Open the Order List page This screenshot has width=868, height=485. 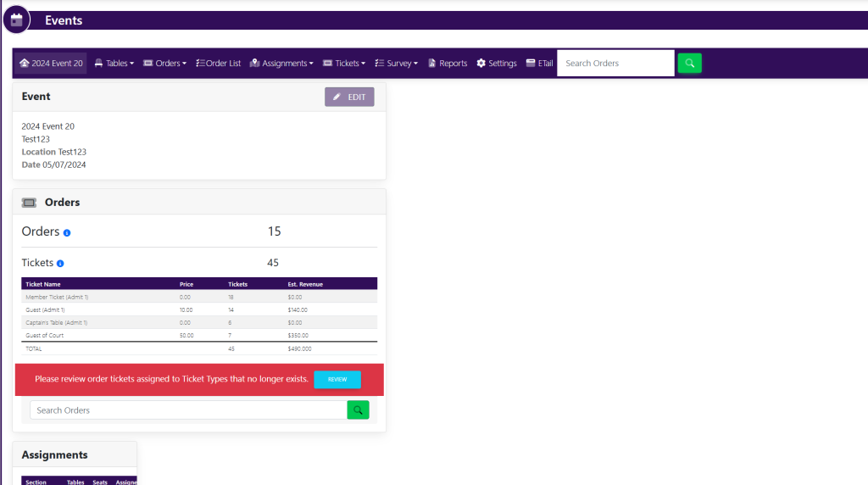(x=219, y=64)
